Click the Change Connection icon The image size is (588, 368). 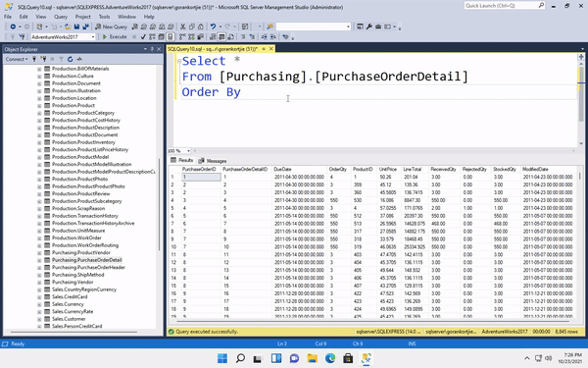(22, 37)
